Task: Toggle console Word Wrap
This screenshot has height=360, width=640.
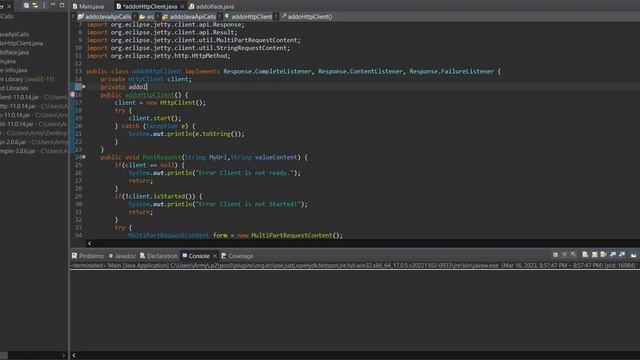Action: tap(603, 255)
